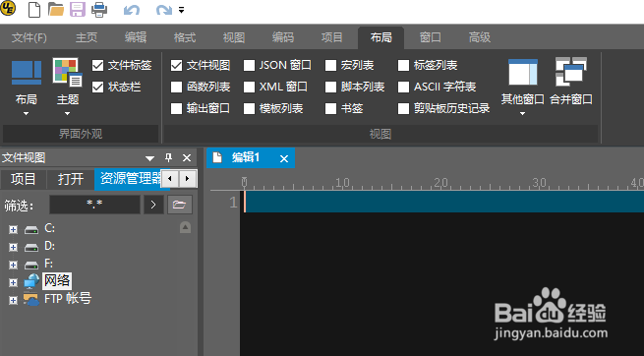Switch to the 高级 ribbon tab

[480, 37]
